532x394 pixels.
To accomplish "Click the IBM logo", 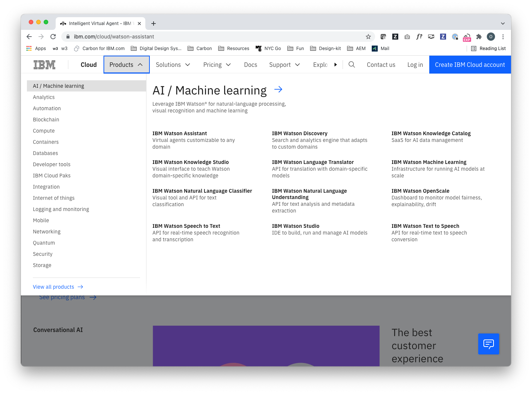I will (44, 65).
